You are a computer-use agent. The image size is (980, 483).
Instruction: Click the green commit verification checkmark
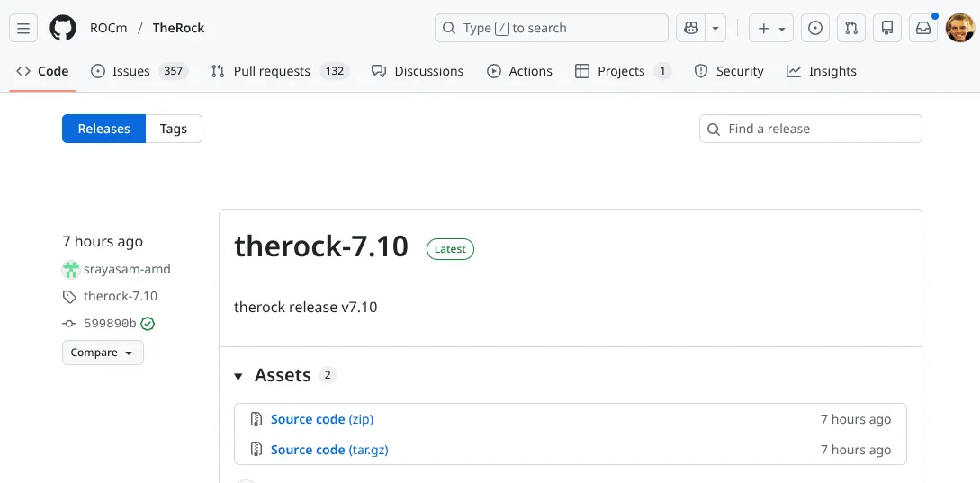(148, 324)
